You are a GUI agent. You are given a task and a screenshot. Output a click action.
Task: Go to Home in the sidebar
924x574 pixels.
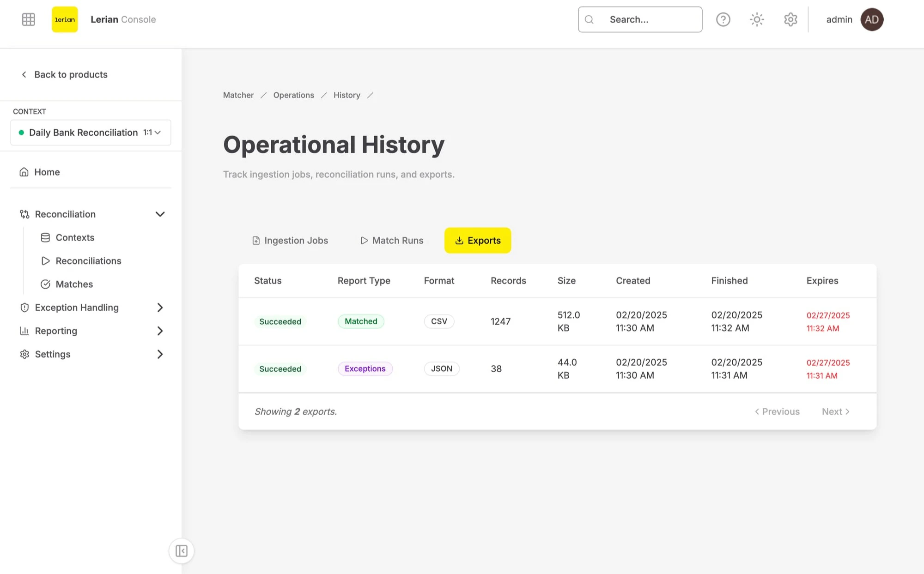[x=47, y=172]
